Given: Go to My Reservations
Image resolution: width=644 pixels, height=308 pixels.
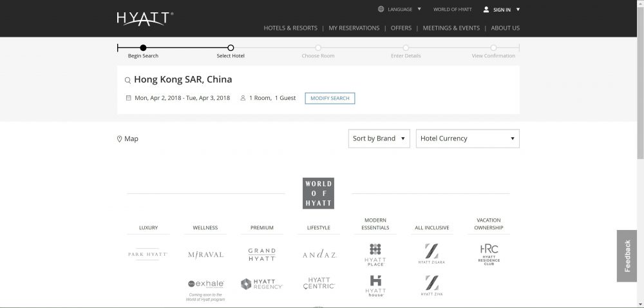Looking at the screenshot, I should click(355, 28).
